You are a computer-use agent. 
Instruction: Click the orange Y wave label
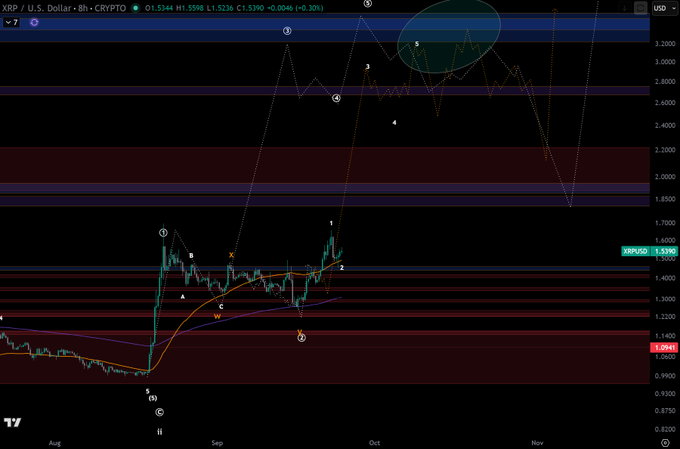pyautogui.click(x=300, y=331)
